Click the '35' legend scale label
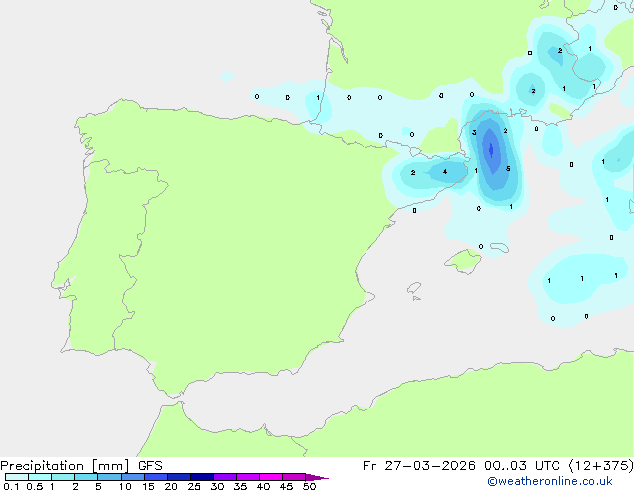The width and height of the screenshot is (634, 490). (x=240, y=486)
